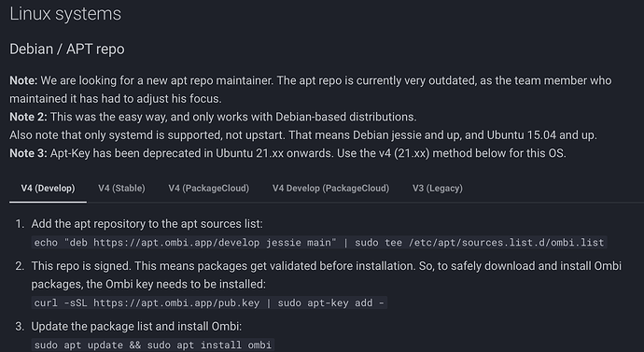Click the Debian / APT repo heading

tap(67, 49)
